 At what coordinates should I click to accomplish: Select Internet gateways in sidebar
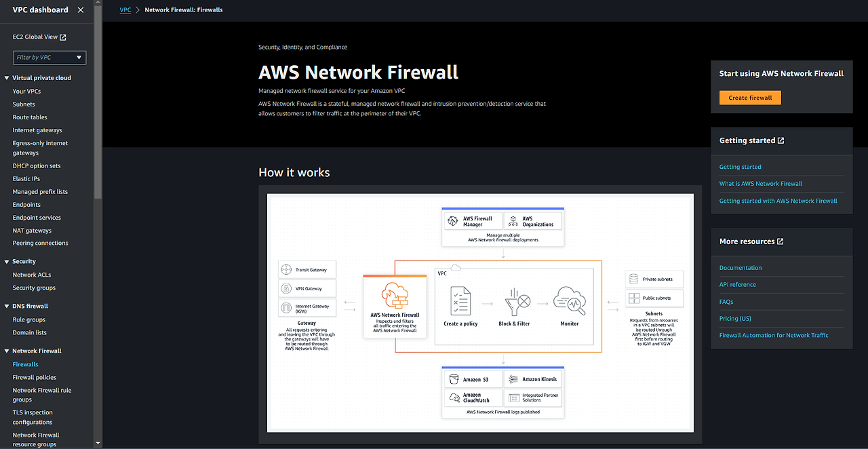click(x=37, y=130)
